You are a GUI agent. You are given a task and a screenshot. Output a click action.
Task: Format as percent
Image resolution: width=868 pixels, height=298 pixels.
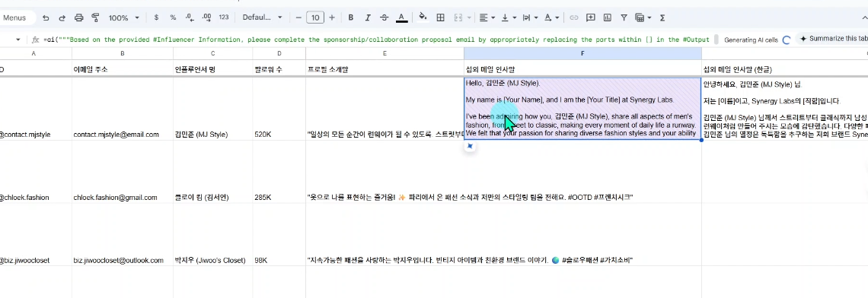173,17
